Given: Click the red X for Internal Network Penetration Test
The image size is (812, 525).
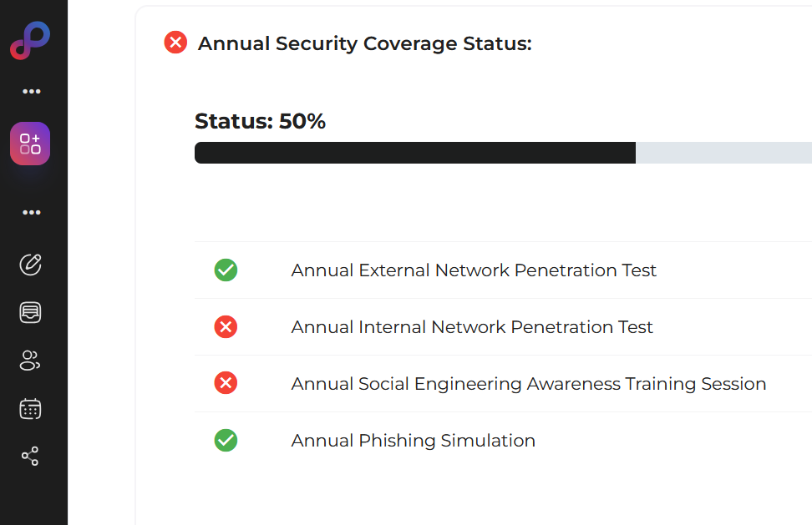Looking at the screenshot, I should click(x=226, y=327).
